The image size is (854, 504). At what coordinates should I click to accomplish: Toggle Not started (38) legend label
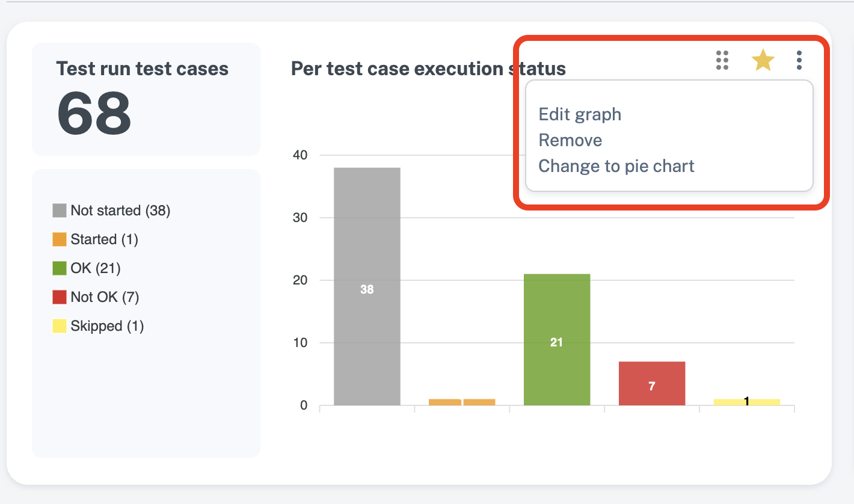(120, 211)
